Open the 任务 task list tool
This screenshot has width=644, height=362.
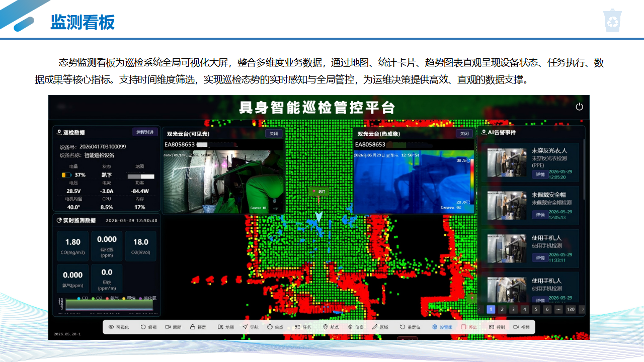click(x=303, y=327)
